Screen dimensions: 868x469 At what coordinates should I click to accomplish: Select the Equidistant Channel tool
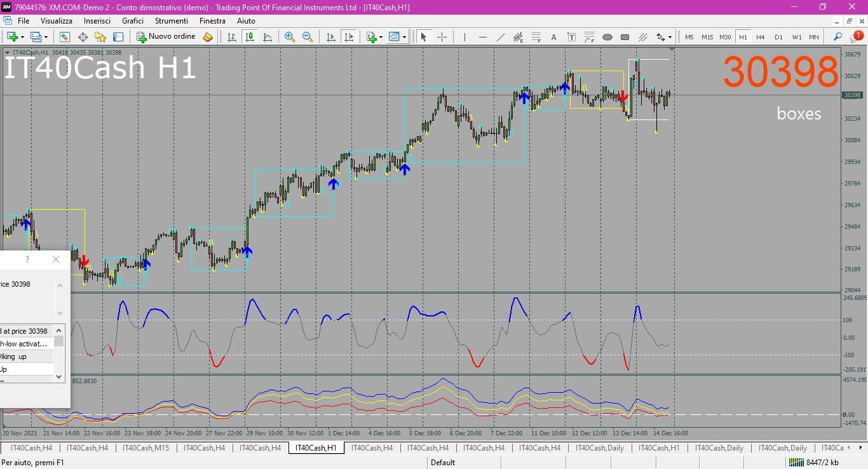(x=518, y=37)
